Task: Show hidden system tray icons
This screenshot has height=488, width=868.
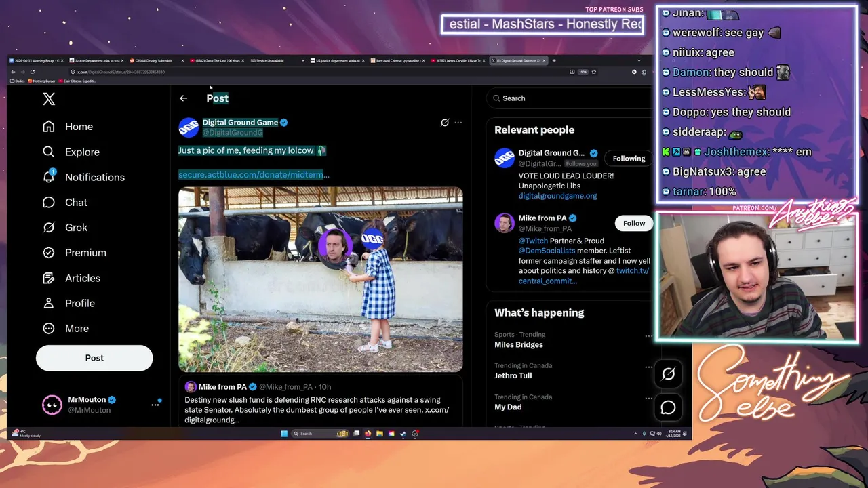Action: click(x=635, y=434)
